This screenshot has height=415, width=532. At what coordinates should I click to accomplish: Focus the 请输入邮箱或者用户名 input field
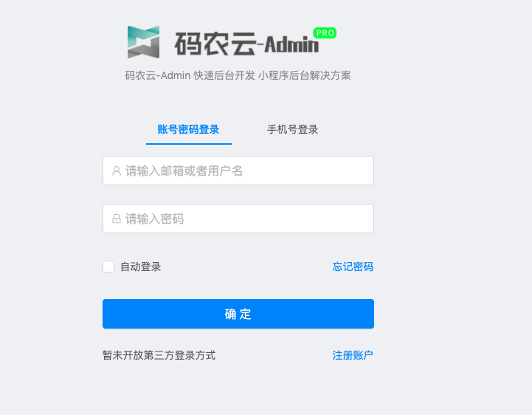tap(238, 171)
